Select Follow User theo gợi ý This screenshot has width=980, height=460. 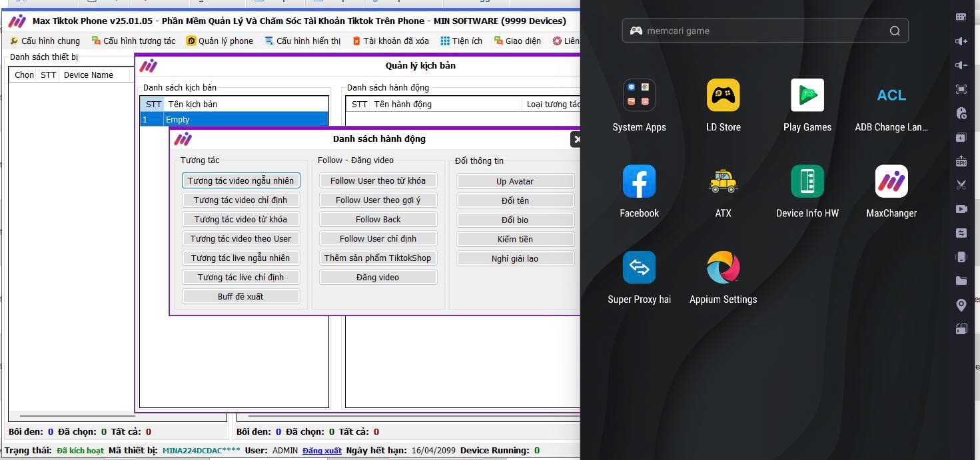click(x=378, y=200)
